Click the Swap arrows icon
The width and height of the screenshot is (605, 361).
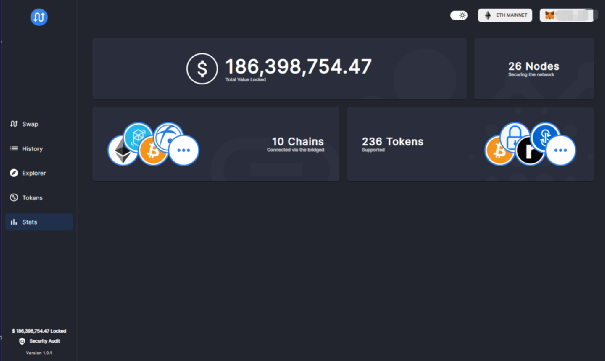(x=14, y=124)
